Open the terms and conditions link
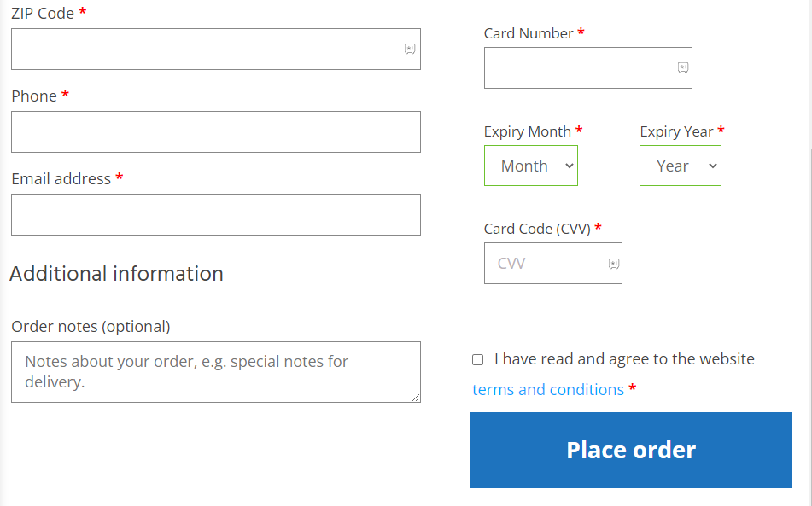 (x=548, y=390)
